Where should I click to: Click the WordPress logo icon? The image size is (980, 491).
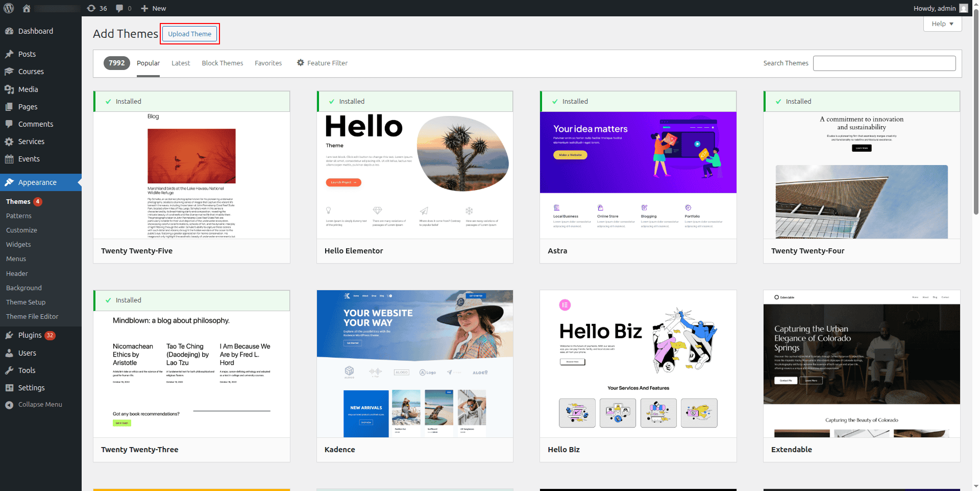click(x=9, y=8)
